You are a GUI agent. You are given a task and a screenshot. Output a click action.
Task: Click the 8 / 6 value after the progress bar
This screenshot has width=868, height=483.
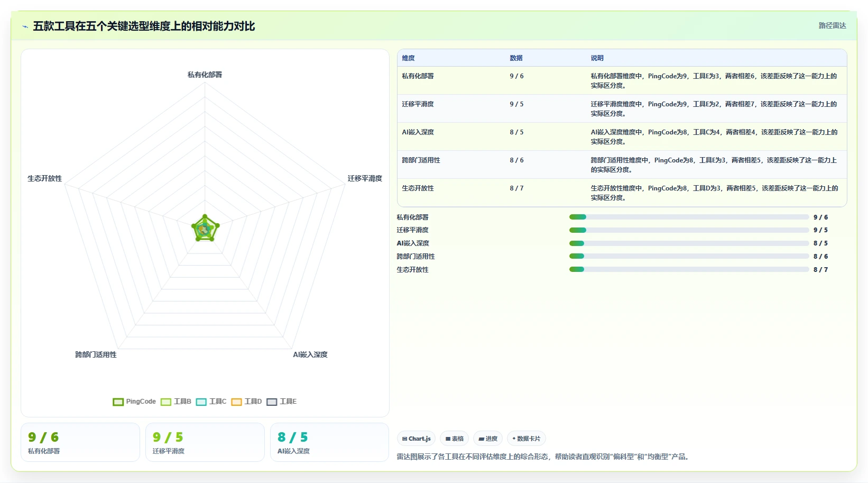click(x=820, y=257)
